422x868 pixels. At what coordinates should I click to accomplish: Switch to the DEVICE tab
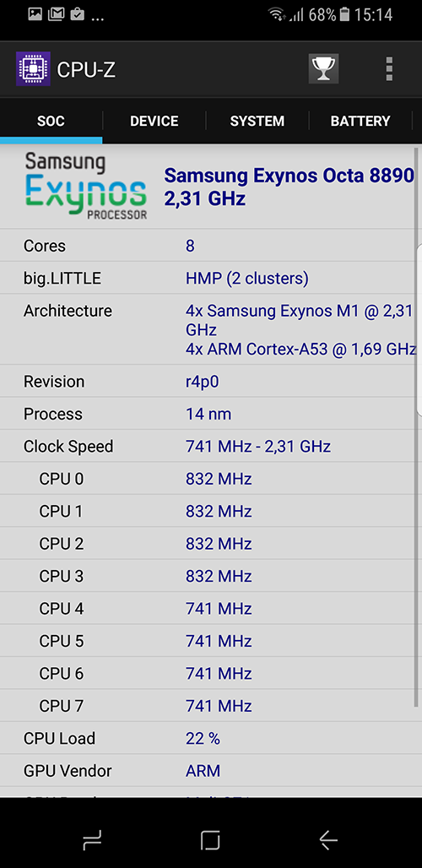pos(154,122)
